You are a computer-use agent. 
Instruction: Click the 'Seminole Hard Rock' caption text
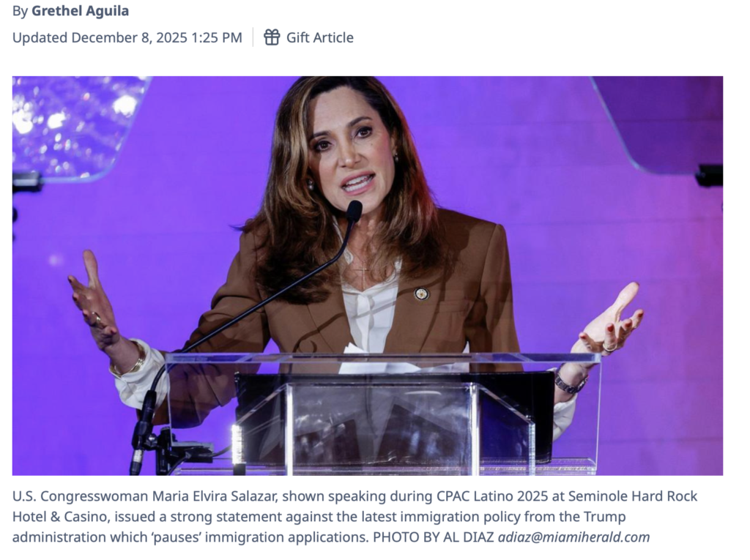coord(633,496)
